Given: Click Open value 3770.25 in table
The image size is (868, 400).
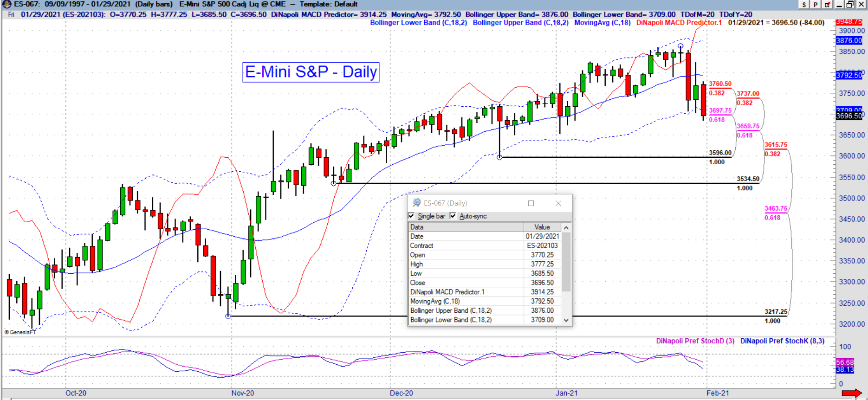Looking at the screenshot, I should coord(542,255).
